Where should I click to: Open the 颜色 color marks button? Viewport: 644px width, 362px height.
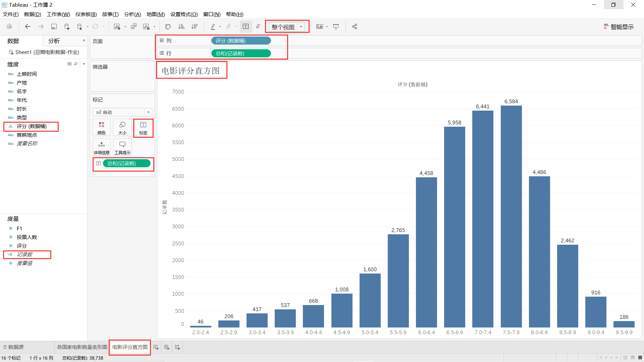click(101, 128)
